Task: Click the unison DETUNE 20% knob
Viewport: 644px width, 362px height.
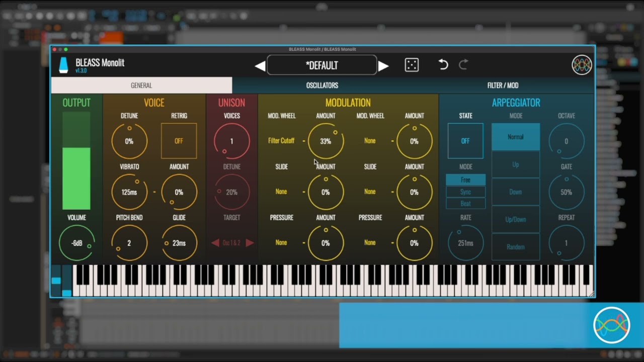Action: click(232, 192)
